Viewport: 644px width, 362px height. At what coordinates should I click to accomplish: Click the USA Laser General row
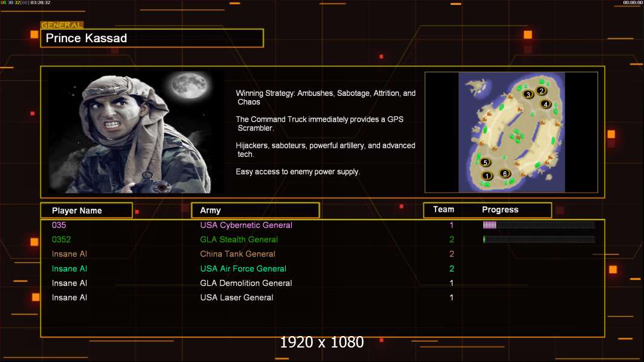pyautogui.click(x=323, y=297)
